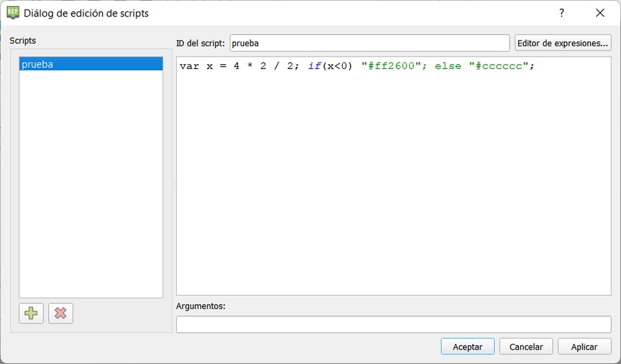Screen dimensions: 621x364
Task: Place cursor in the "#ff2600" color string
Action: (391, 66)
